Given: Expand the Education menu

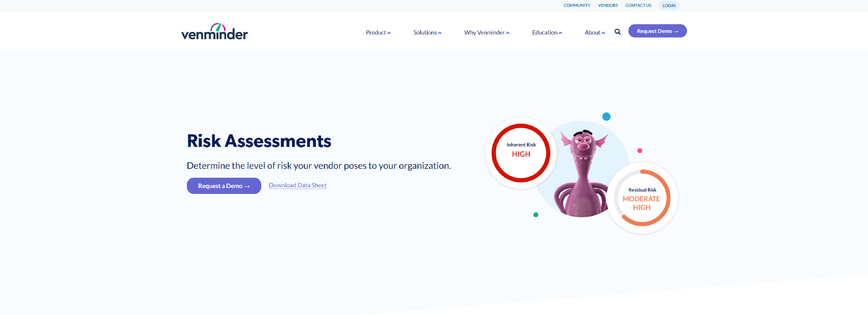Looking at the screenshot, I should [x=547, y=32].
